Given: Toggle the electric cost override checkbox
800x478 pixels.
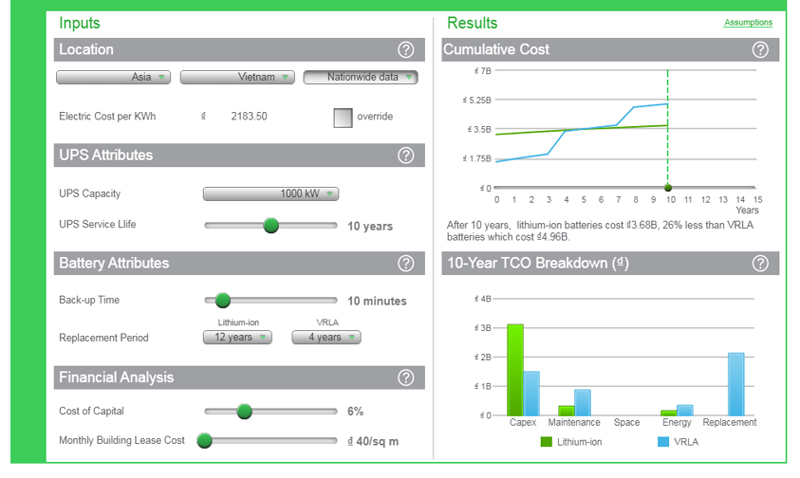Looking at the screenshot, I should click(x=343, y=117).
